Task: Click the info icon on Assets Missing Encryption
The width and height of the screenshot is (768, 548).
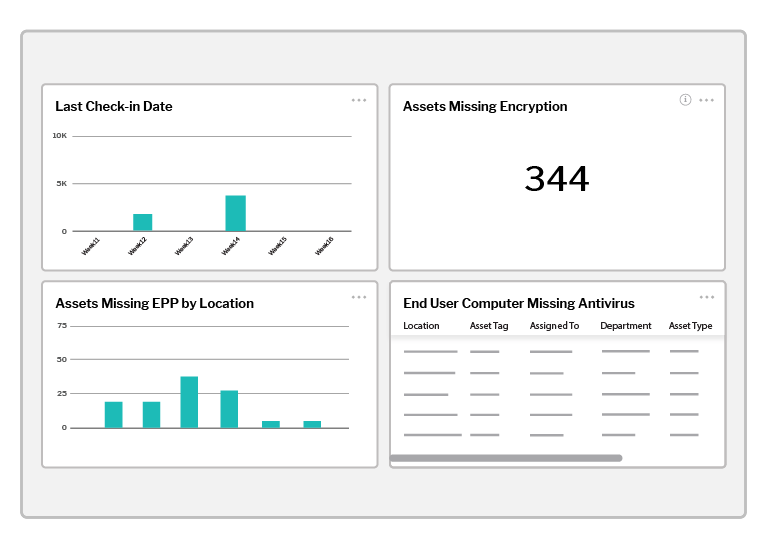Action: pyautogui.click(x=685, y=100)
